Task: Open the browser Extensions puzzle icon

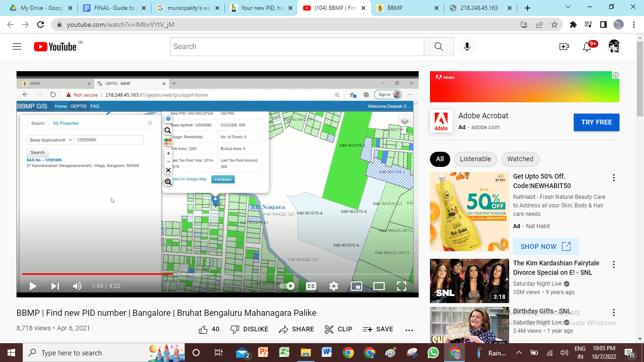Action: (573, 25)
